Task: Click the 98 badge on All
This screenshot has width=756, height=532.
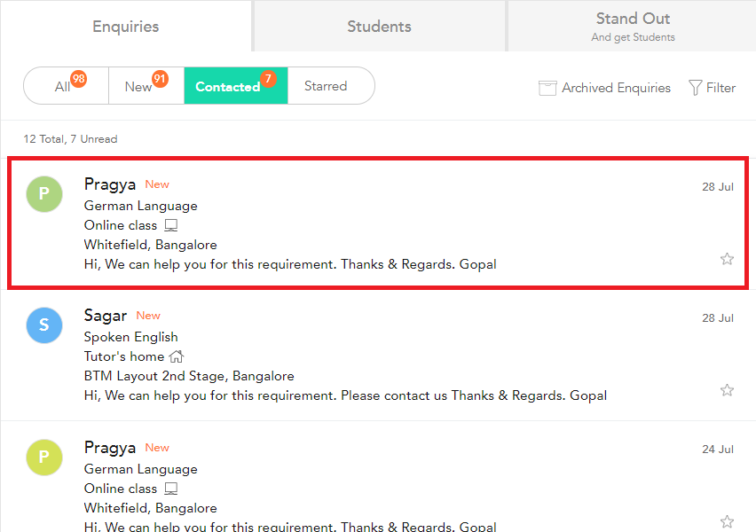Action: point(79,79)
